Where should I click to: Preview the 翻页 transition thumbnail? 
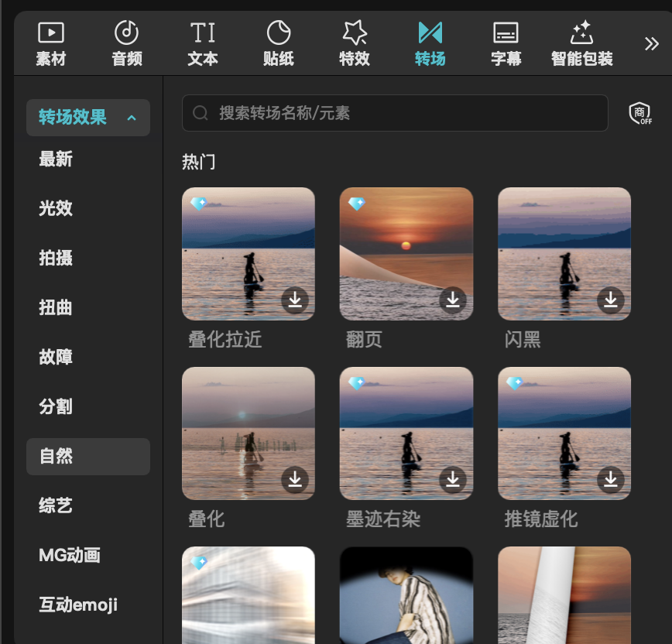[406, 254]
